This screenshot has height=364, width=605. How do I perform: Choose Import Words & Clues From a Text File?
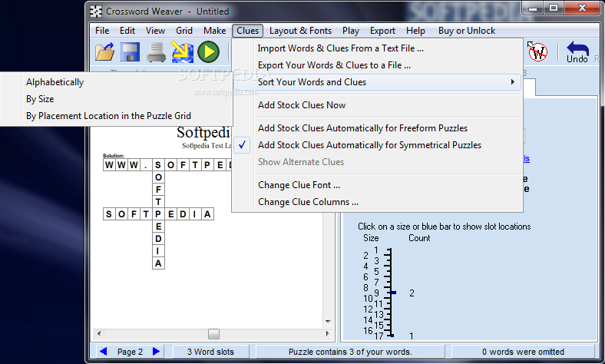[x=341, y=48]
